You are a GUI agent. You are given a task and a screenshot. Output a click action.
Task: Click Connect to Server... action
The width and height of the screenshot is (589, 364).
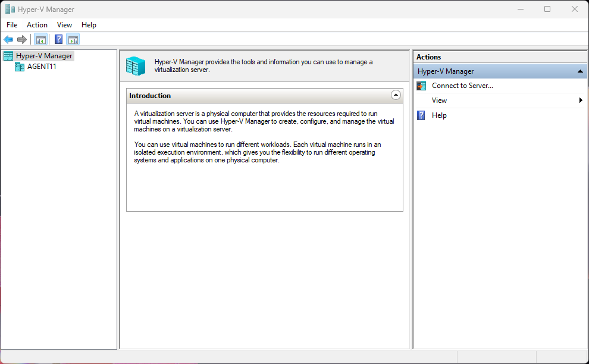click(x=462, y=86)
